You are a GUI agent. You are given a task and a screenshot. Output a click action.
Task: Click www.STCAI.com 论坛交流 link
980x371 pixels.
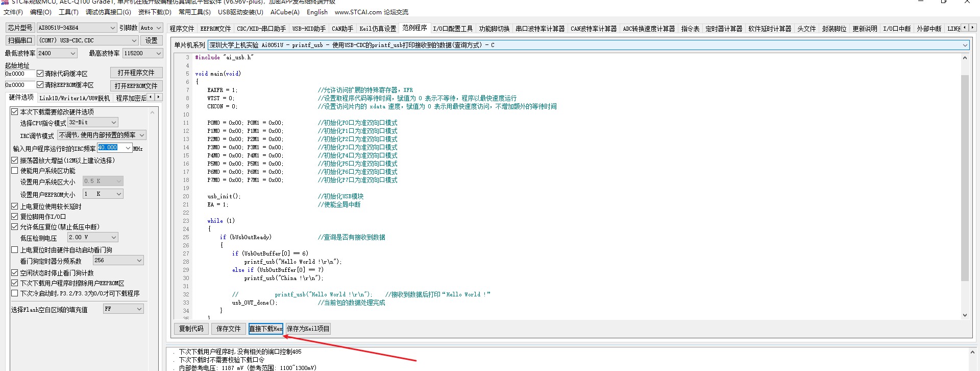pyautogui.click(x=371, y=12)
